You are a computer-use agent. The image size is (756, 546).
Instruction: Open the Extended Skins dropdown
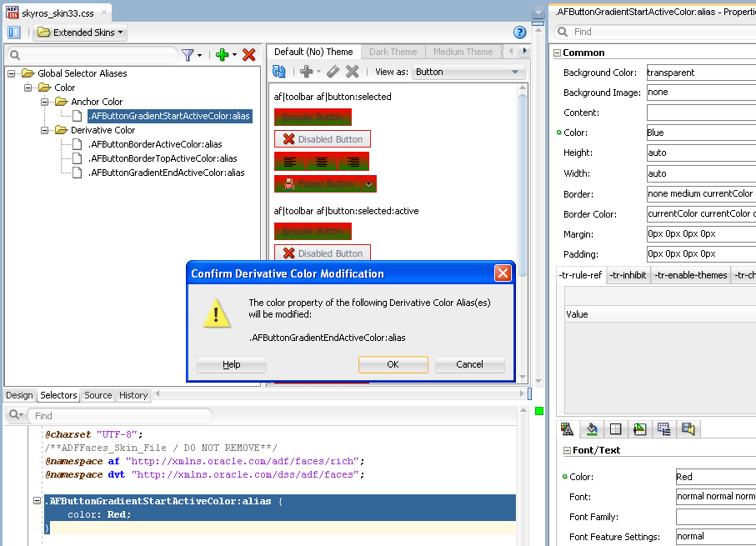(81, 33)
